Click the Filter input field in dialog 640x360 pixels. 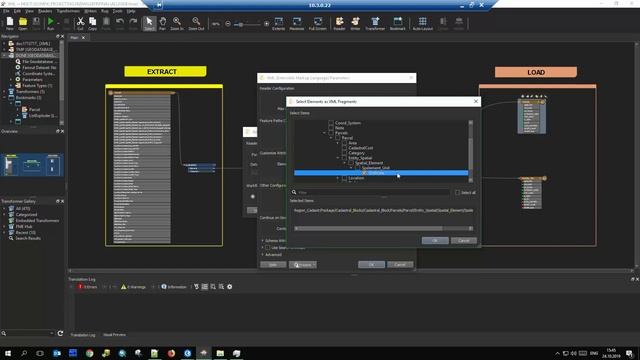tap(373, 192)
